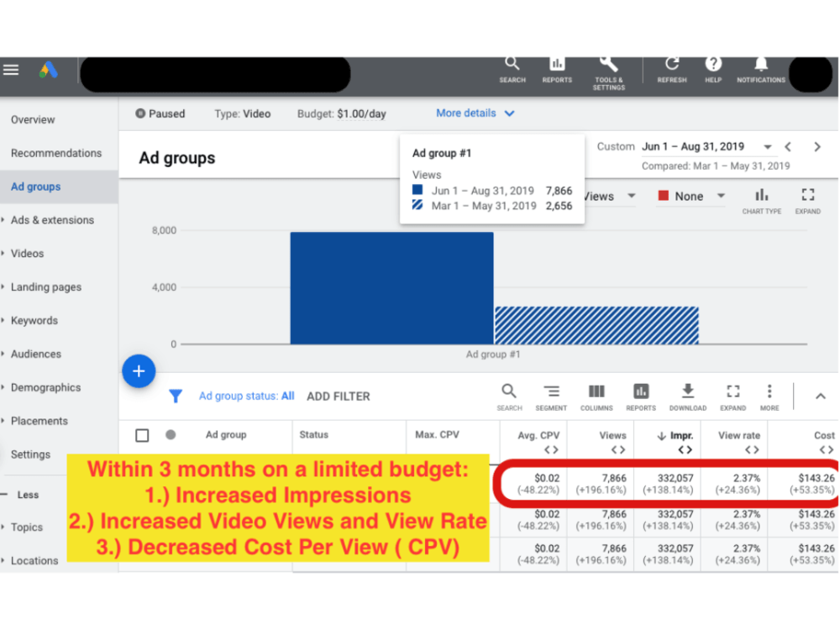Image resolution: width=840 pixels, height=630 pixels.
Task: Click ADD FILTER button
Action: 338,396
